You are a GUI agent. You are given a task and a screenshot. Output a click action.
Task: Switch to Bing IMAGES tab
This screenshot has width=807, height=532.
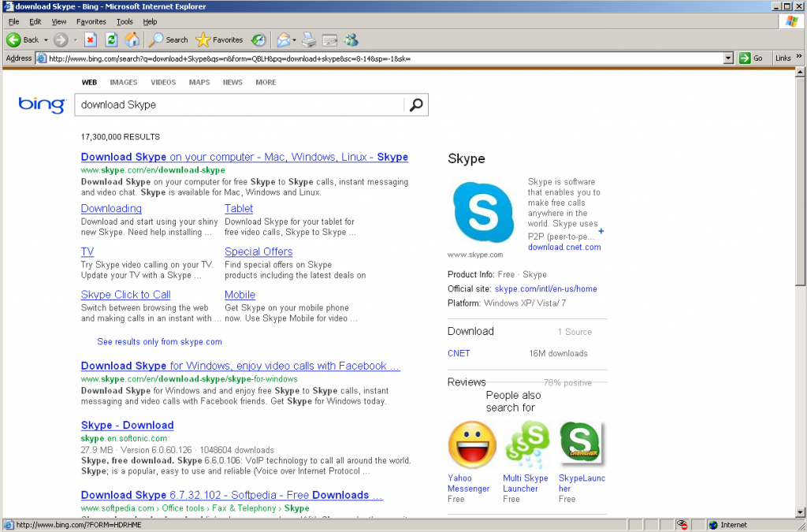124,82
